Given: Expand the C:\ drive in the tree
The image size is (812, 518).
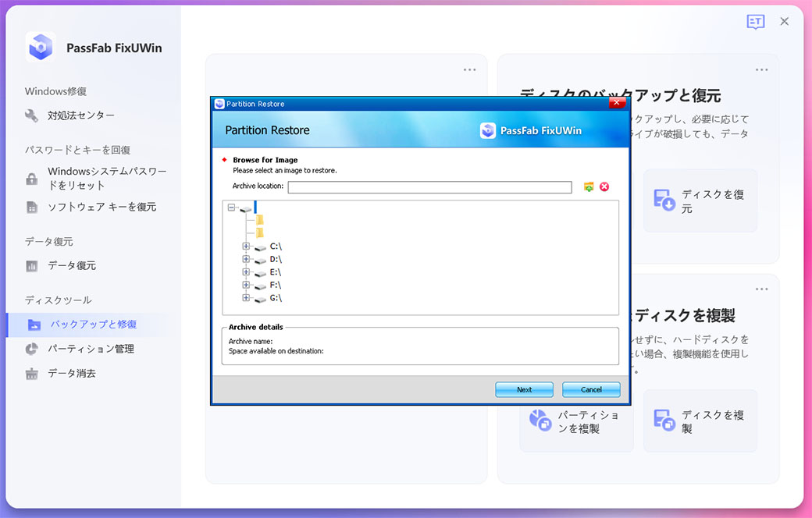Looking at the screenshot, I should [x=247, y=247].
